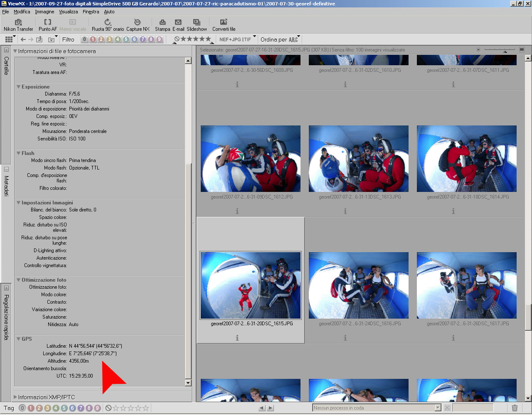Show the AF focus point with Punto AF
This screenshot has height=415, width=532.
coord(48,25)
